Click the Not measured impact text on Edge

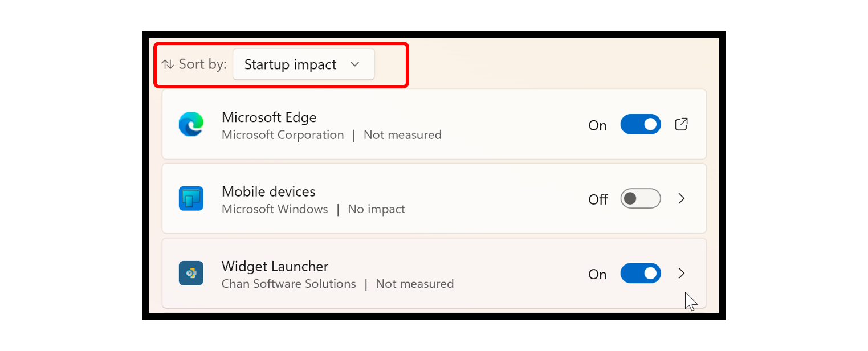click(402, 135)
